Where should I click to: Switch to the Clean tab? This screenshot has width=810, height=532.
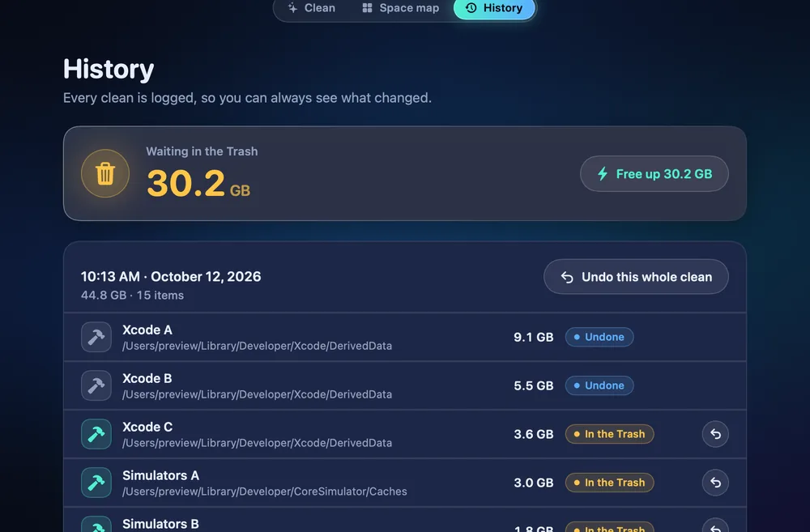click(x=312, y=8)
